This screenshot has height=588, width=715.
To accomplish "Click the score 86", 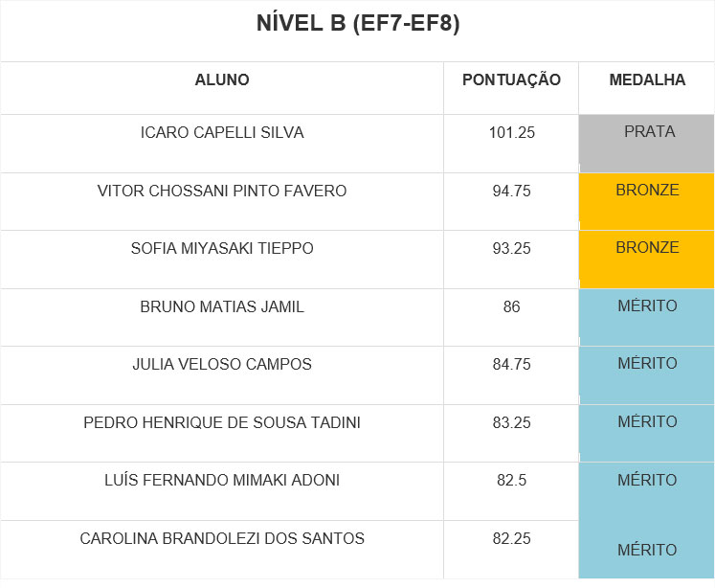I will click(x=511, y=307).
